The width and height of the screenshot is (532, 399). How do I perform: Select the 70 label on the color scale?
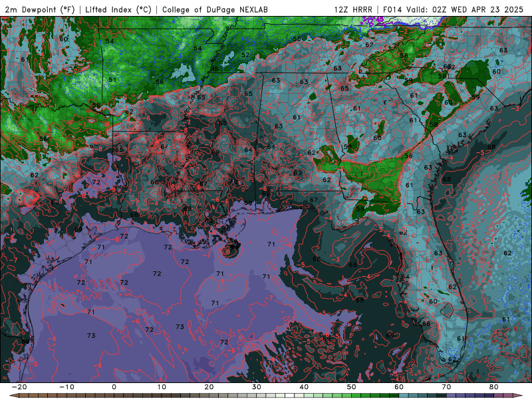(446, 387)
